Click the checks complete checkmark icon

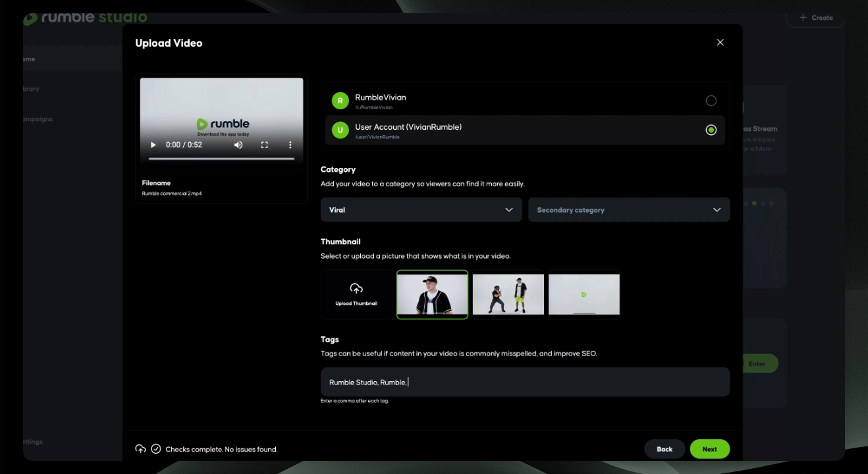pyautogui.click(x=156, y=449)
